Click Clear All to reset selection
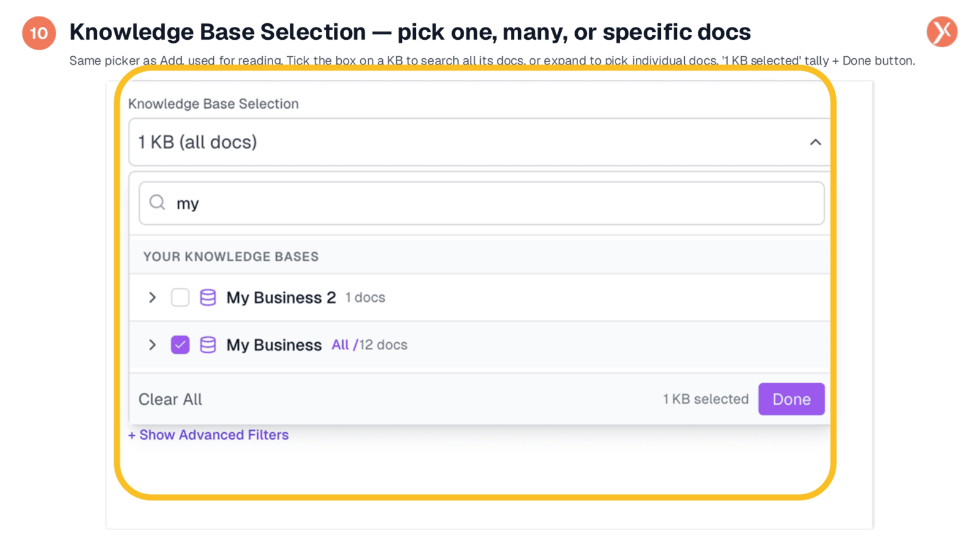980x551 pixels. (170, 399)
